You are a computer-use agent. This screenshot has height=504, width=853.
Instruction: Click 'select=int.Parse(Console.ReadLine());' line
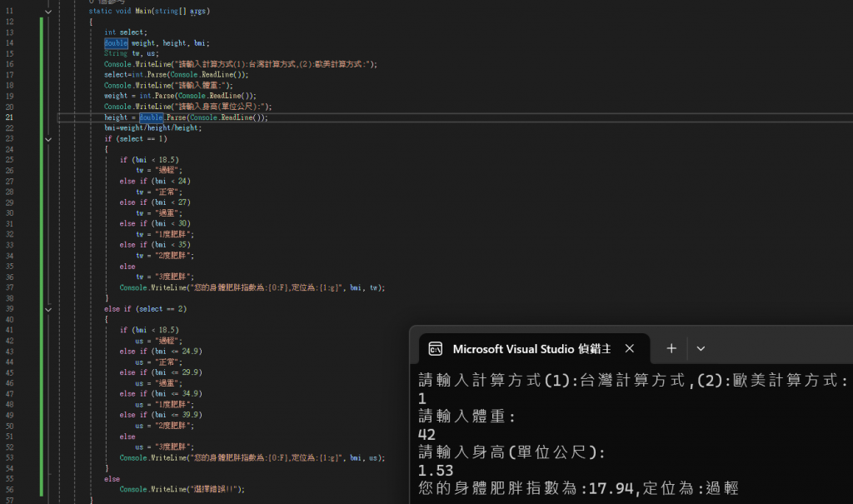177,75
